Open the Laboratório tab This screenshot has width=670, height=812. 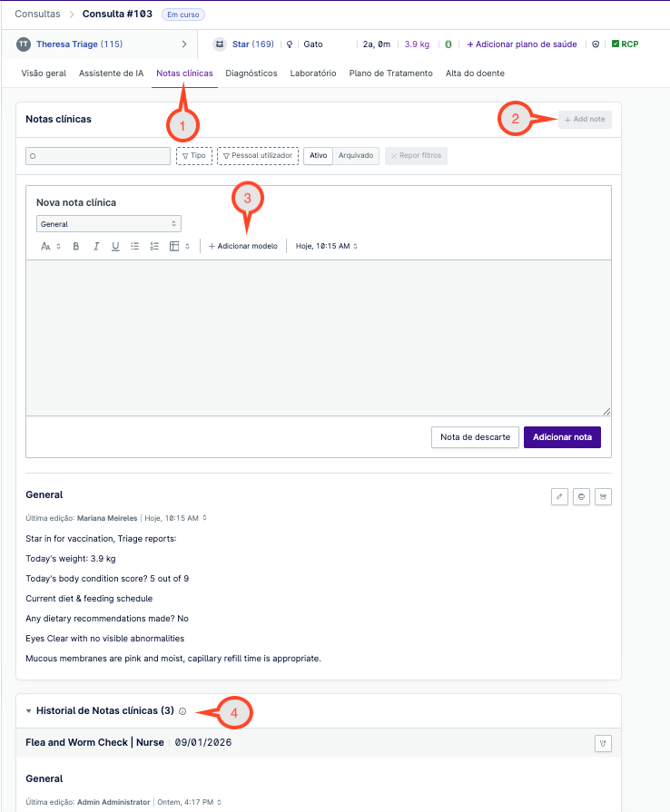coord(313,73)
